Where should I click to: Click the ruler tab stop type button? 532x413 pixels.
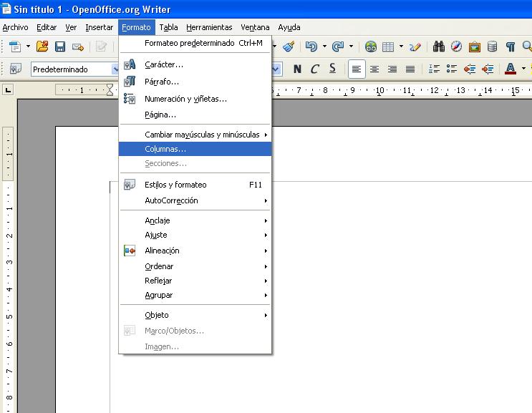[x=8, y=90]
